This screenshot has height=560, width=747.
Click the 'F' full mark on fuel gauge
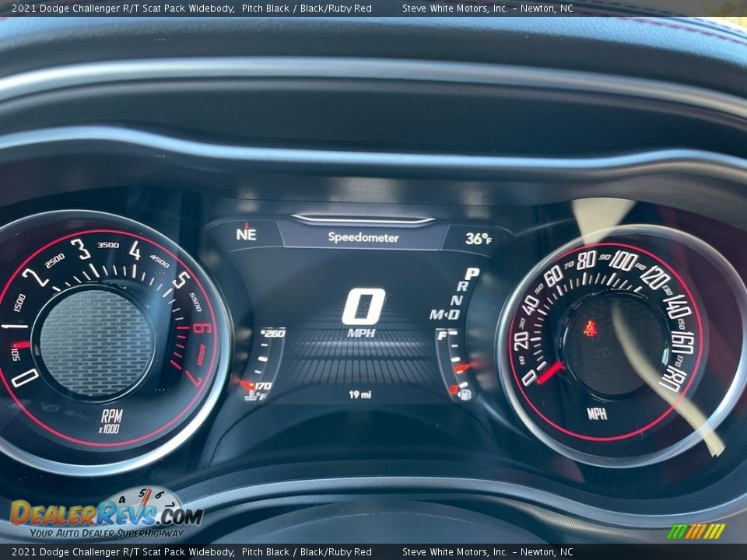(x=442, y=336)
